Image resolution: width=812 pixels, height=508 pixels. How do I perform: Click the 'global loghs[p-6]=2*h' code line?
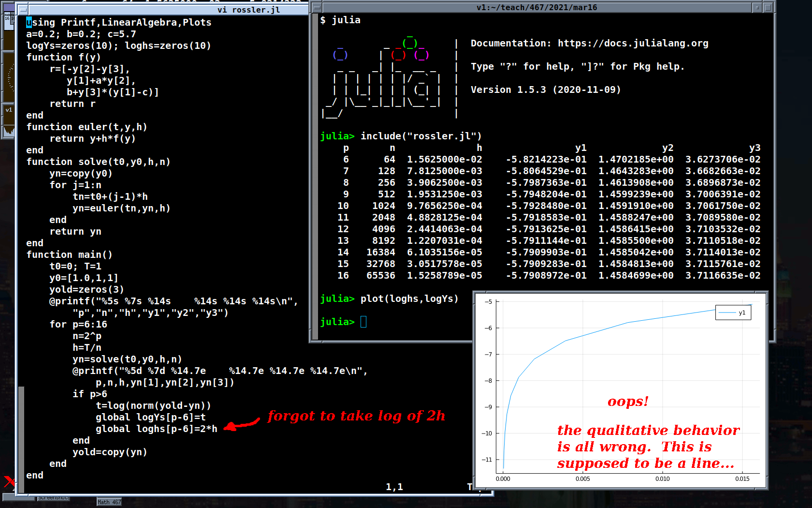click(x=156, y=429)
